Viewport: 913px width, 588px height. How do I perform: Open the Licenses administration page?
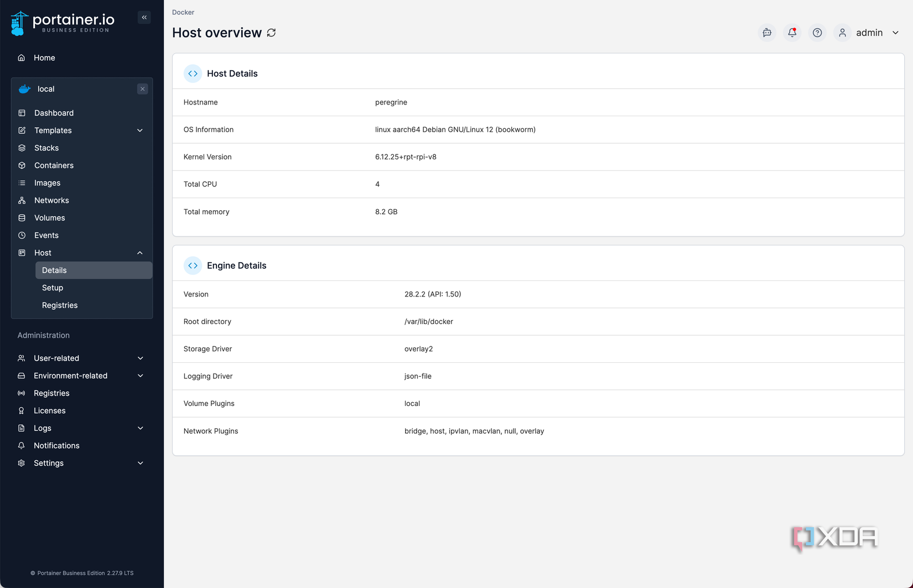[49, 410]
